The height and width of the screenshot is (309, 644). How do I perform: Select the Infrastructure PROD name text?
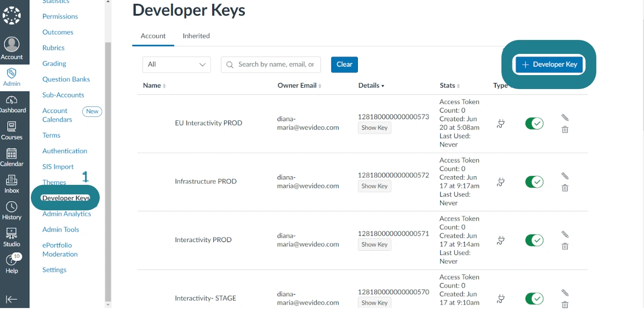coord(206,181)
